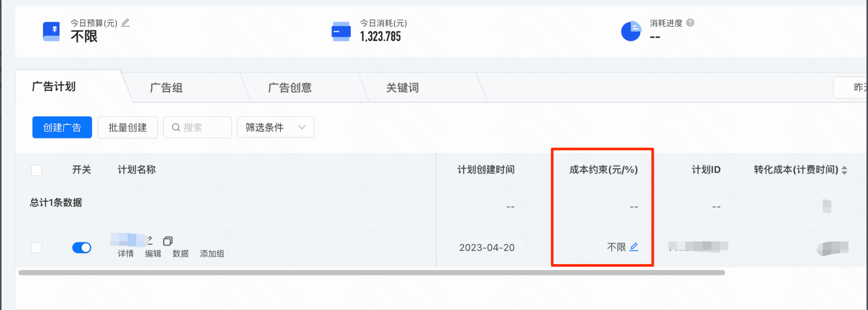
Task: Open 详情 for the campaign
Action: [x=125, y=253]
